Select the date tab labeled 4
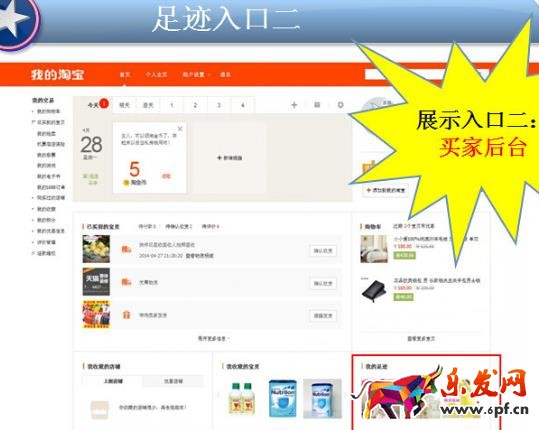 [x=243, y=105]
